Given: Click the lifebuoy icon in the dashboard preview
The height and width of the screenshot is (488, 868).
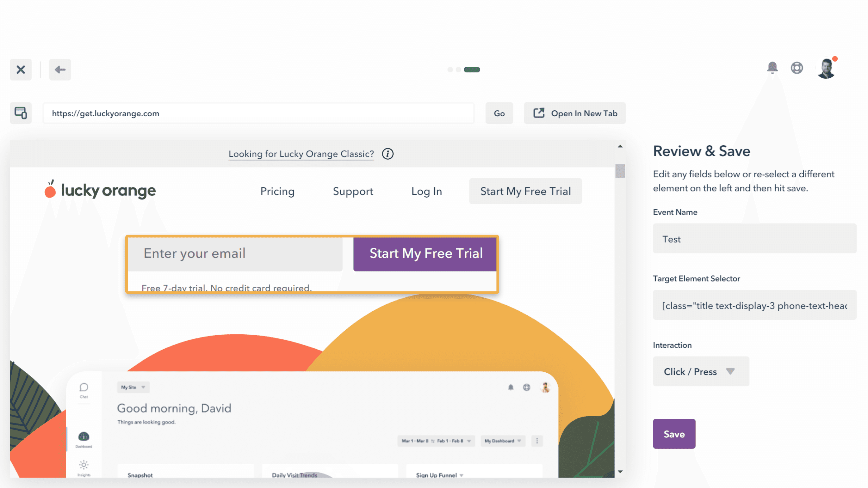Looking at the screenshot, I should click(527, 387).
